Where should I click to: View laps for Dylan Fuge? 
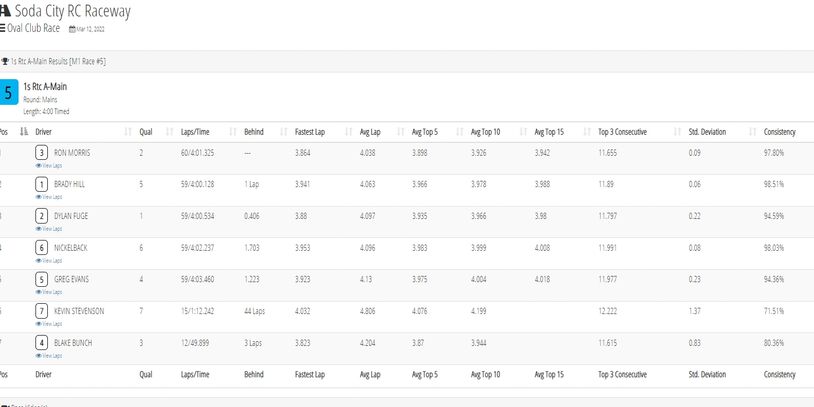[x=49, y=229]
